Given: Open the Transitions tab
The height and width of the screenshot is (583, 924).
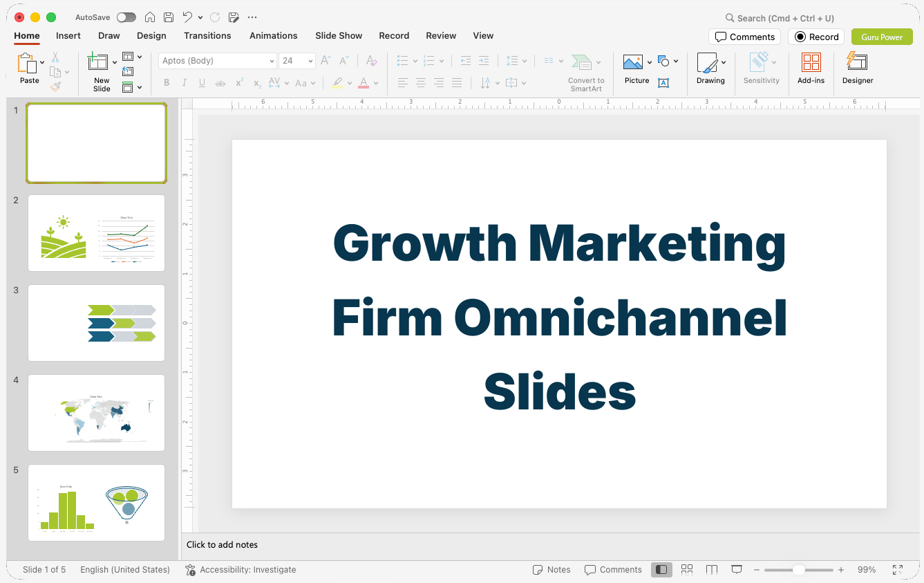Looking at the screenshot, I should pyautogui.click(x=207, y=35).
